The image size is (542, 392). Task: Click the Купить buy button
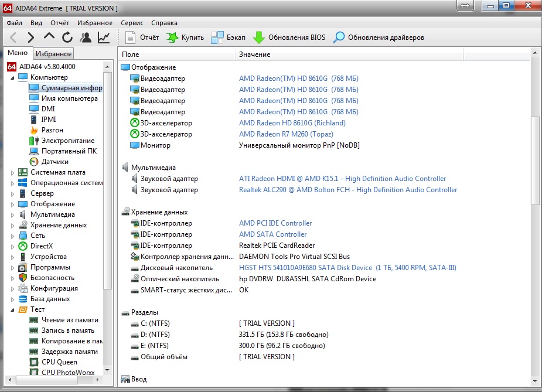click(x=185, y=38)
